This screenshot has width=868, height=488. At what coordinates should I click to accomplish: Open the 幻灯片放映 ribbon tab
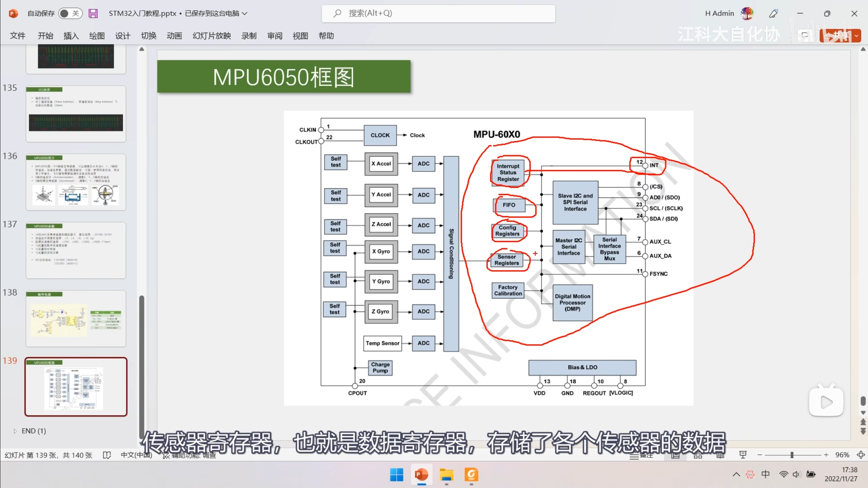[212, 36]
